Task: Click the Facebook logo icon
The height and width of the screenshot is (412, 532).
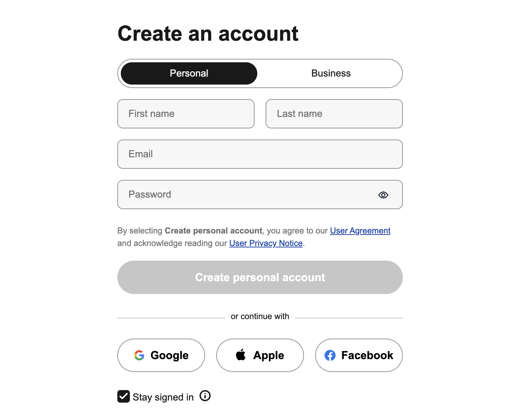Action: [329, 355]
